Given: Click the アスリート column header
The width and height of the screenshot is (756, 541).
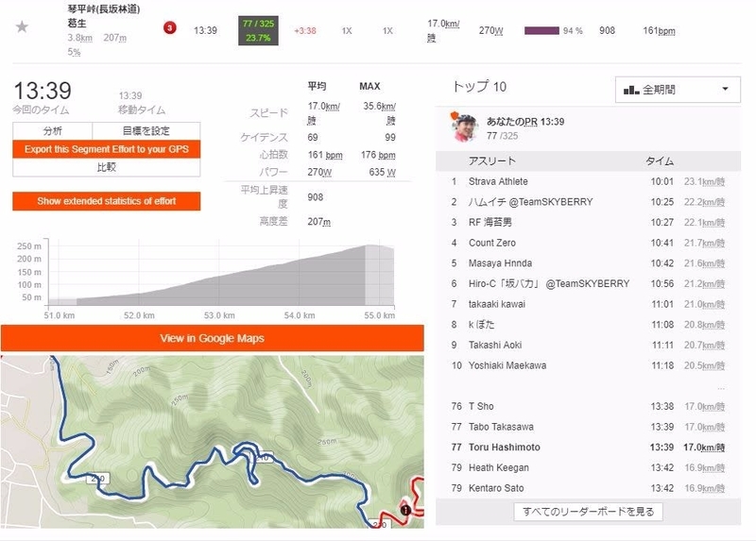Looking at the screenshot, I should (491, 161).
